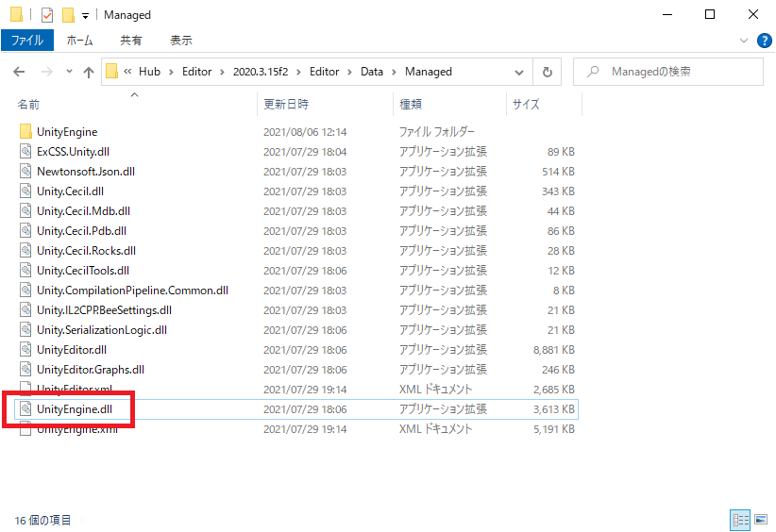Select the Unity.SerializationLogic.dll file icon
This screenshot has width=776, height=532.
click(25, 329)
